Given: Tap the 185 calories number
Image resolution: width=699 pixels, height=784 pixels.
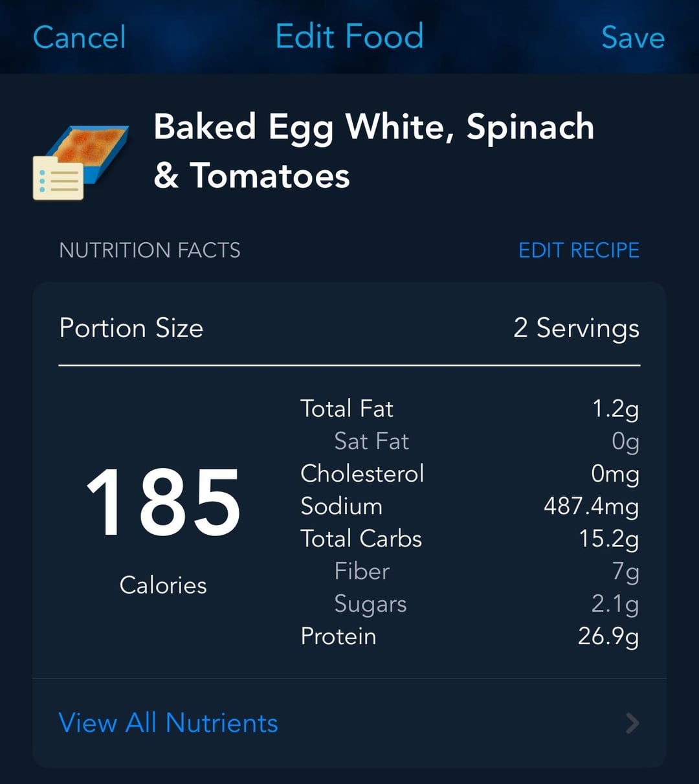Looking at the screenshot, I should [163, 503].
